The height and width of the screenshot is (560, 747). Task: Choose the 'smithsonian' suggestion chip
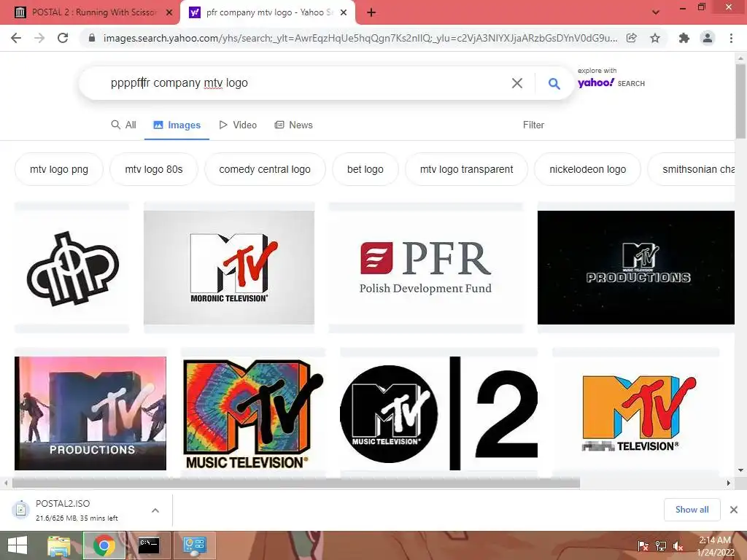[692, 169]
